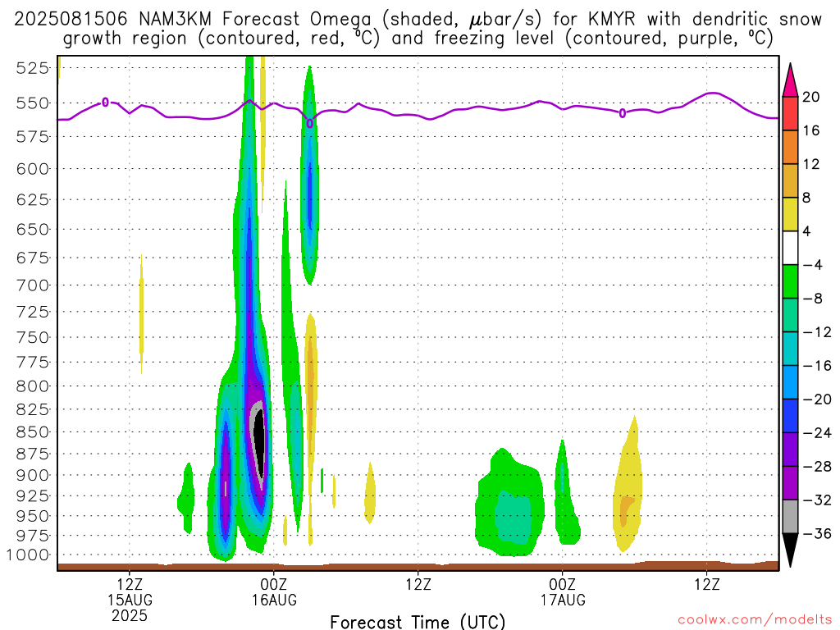Image resolution: width=840 pixels, height=630 pixels.
Task: Click the 00Z 16AUG time axis label
Action: pyautogui.click(x=274, y=591)
